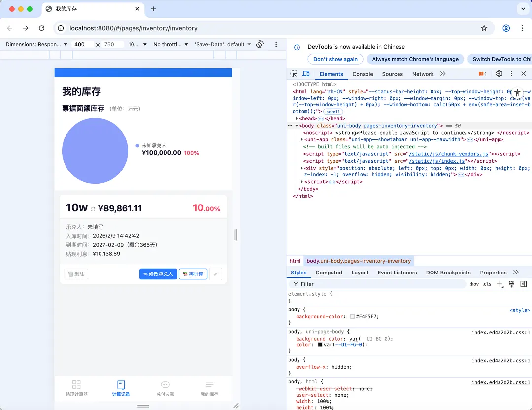Open the 贴现计算器 tab bar icon
Image resolution: width=532 pixels, height=410 pixels.
click(x=76, y=388)
